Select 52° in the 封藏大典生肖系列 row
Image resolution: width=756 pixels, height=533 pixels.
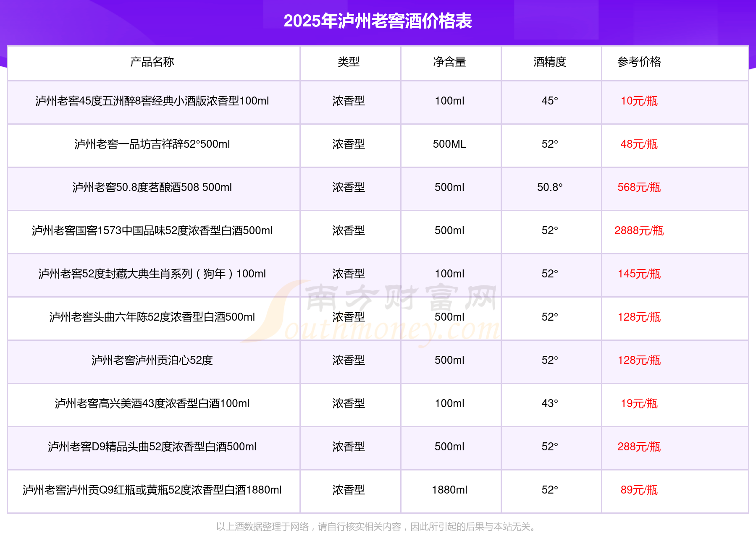tap(550, 274)
